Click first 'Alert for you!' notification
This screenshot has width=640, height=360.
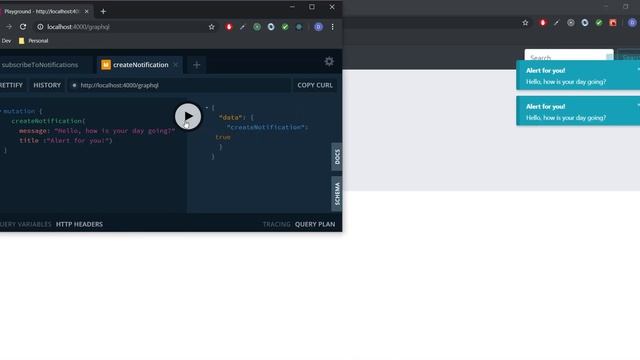point(578,76)
